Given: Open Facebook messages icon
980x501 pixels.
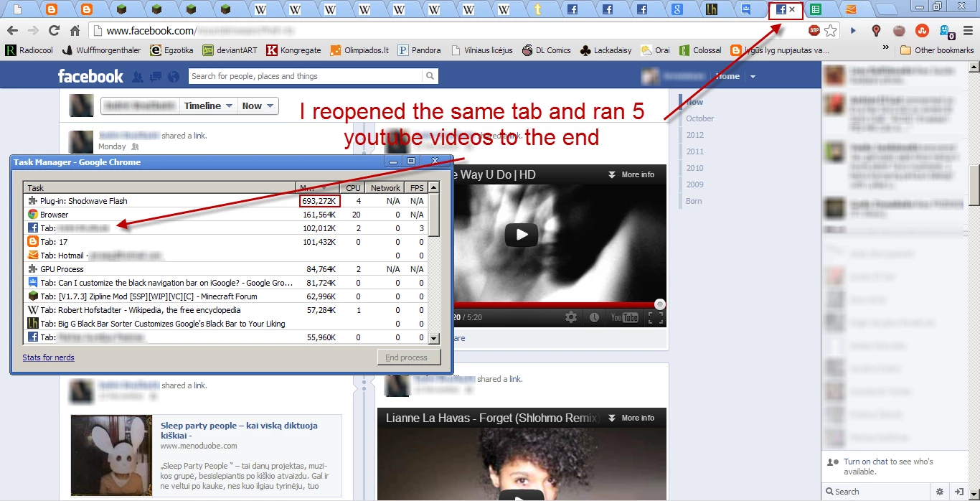Looking at the screenshot, I should click(154, 76).
